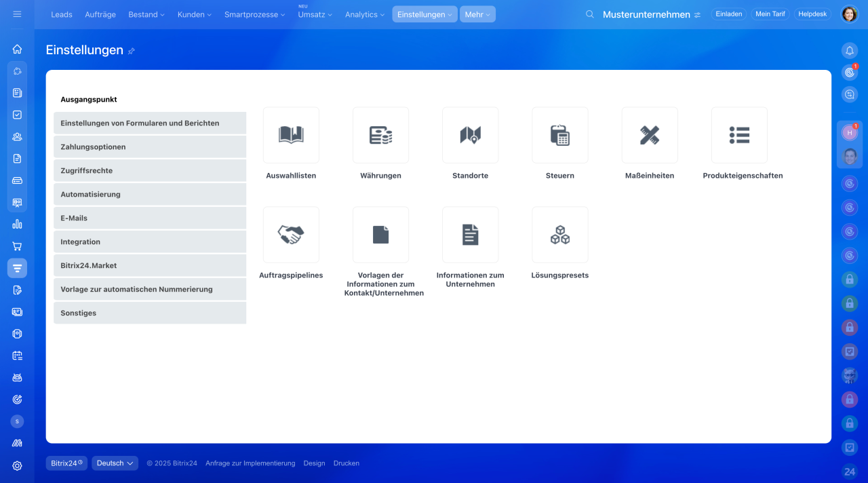Open the Lösungspresets cubes icon
Screen dimensions: 868x483
tap(560, 235)
